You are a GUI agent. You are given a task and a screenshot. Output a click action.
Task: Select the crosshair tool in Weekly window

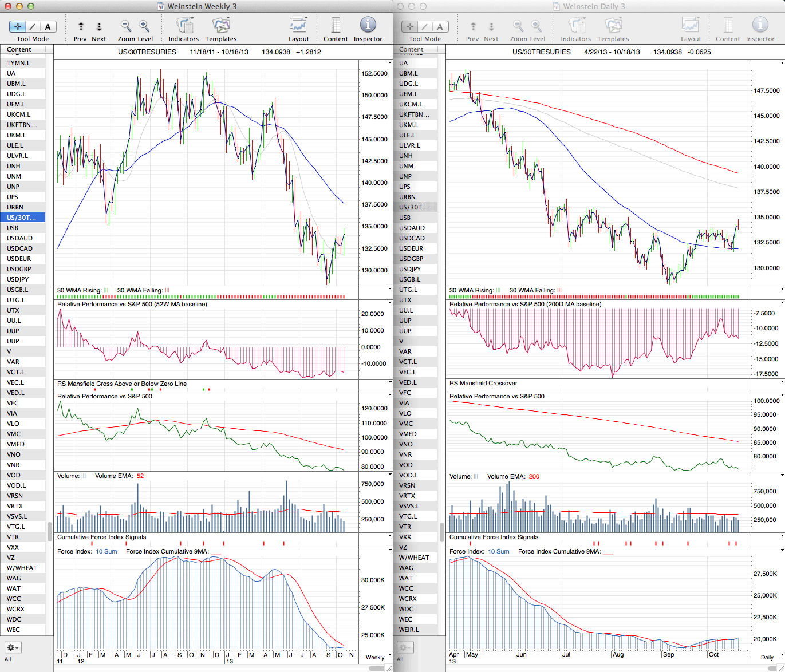point(18,26)
